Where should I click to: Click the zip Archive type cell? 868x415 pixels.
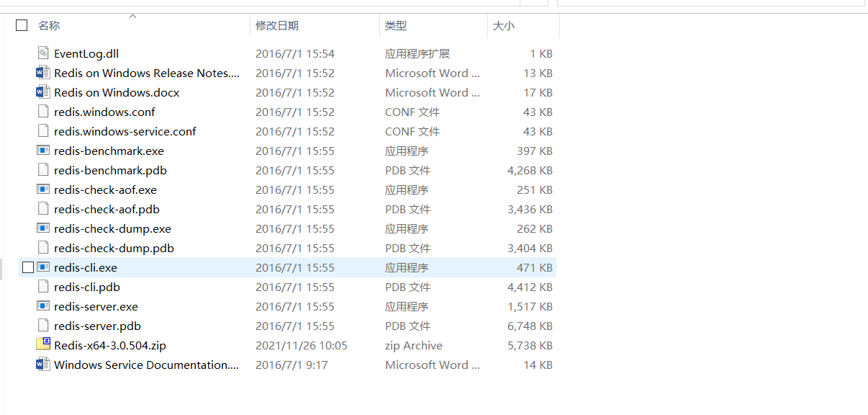tap(414, 345)
